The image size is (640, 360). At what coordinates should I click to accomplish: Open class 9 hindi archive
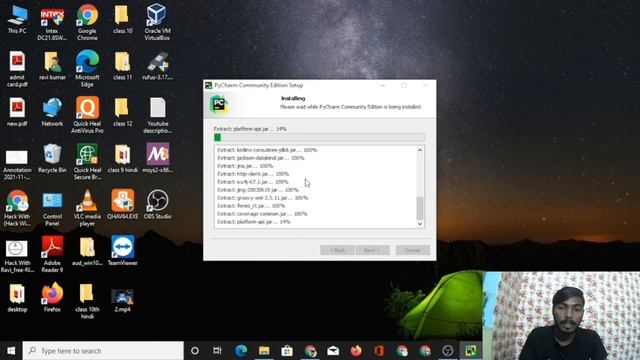(122, 158)
